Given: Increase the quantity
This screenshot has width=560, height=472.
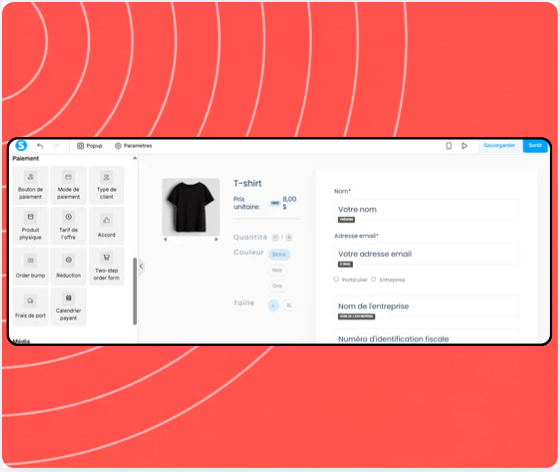Looking at the screenshot, I should click(289, 237).
